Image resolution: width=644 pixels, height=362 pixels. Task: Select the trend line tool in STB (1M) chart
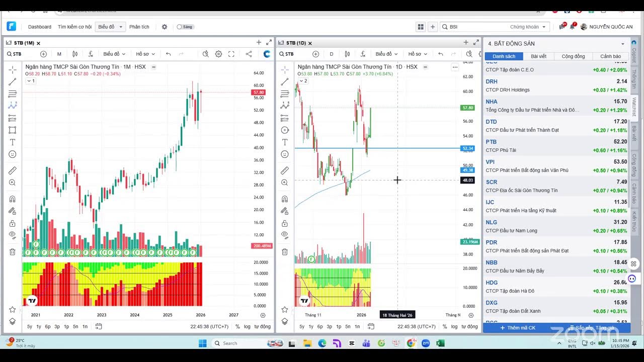[x=13, y=81]
